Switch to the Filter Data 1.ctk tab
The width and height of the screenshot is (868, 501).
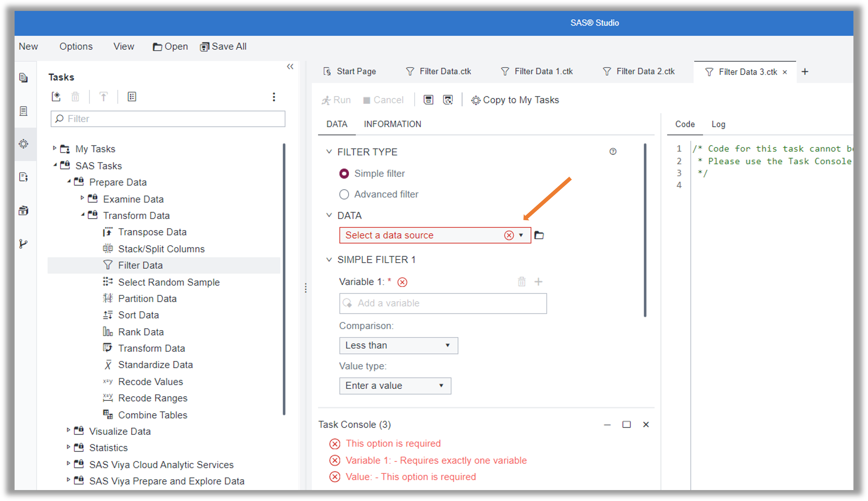[537, 71]
